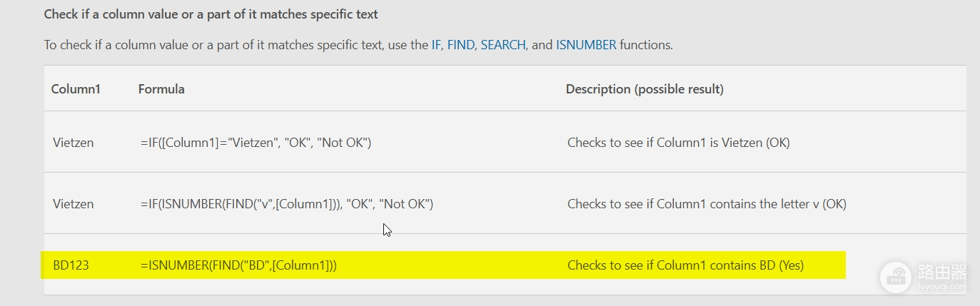
Task: Click the FIND letter v formula cell
Action: click(x=287, y=204)
